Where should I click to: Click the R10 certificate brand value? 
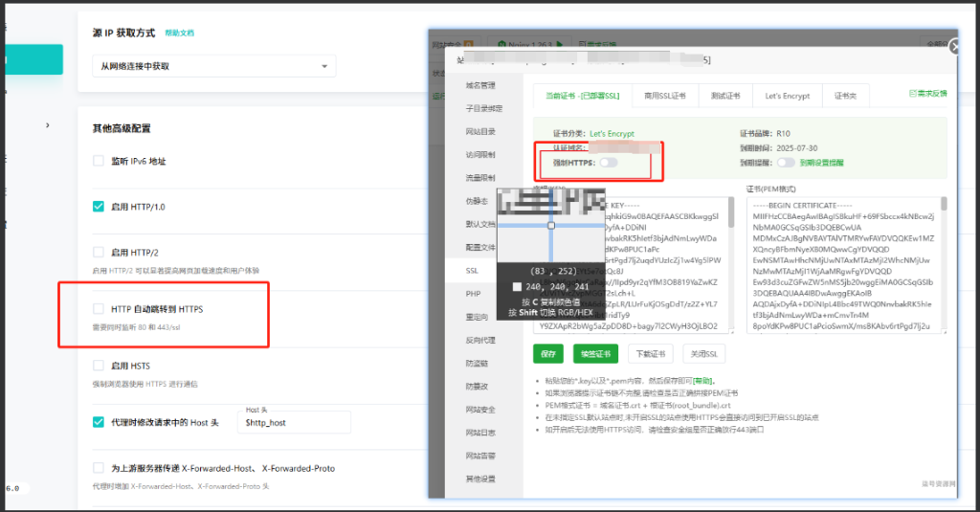[x=783, y=134]
